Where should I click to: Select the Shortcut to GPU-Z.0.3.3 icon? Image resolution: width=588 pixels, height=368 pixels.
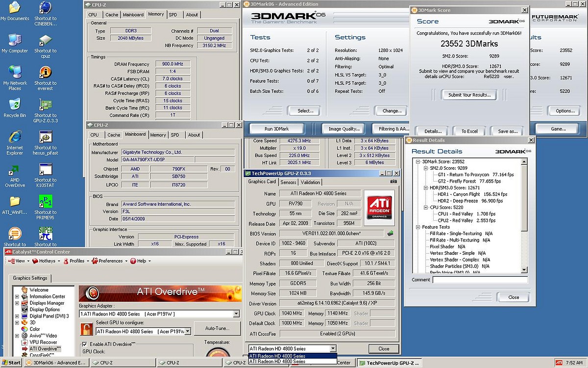click(45, 111)
